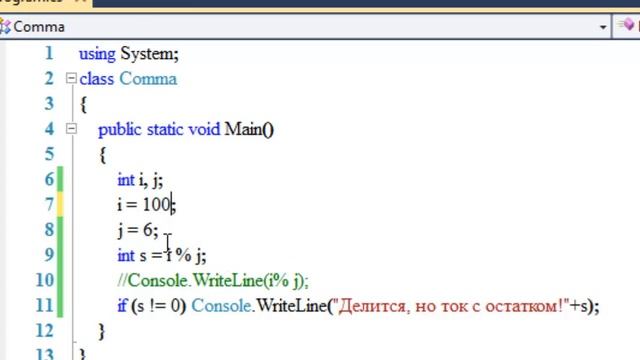Click the opening brace on line 3

(x=83, y=104)
